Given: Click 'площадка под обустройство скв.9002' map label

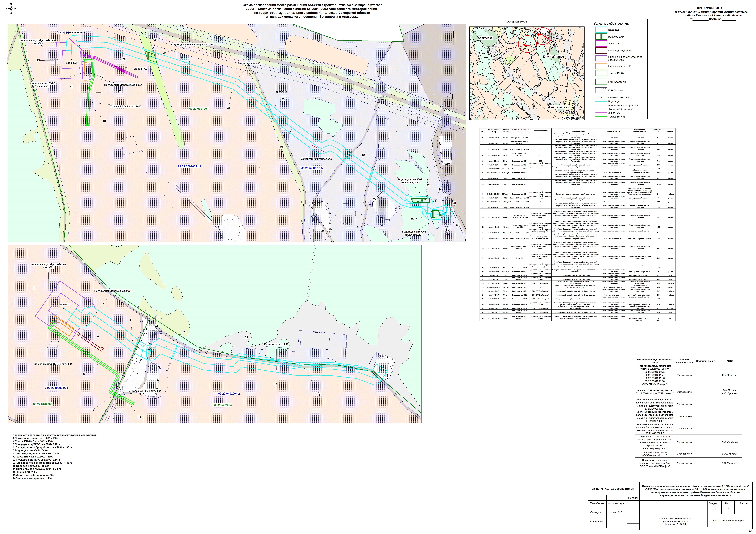Looking at the screenshot, I should [37, 42].
